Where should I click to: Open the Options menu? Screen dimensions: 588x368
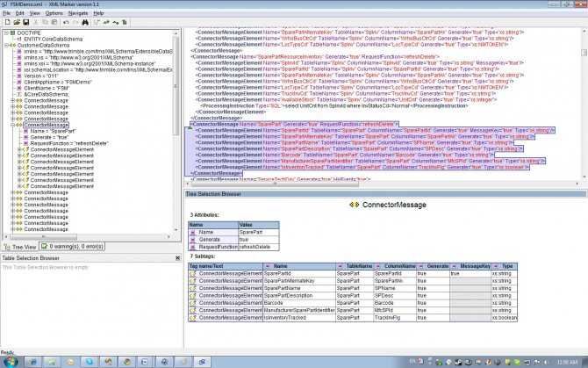coord(54,13)
